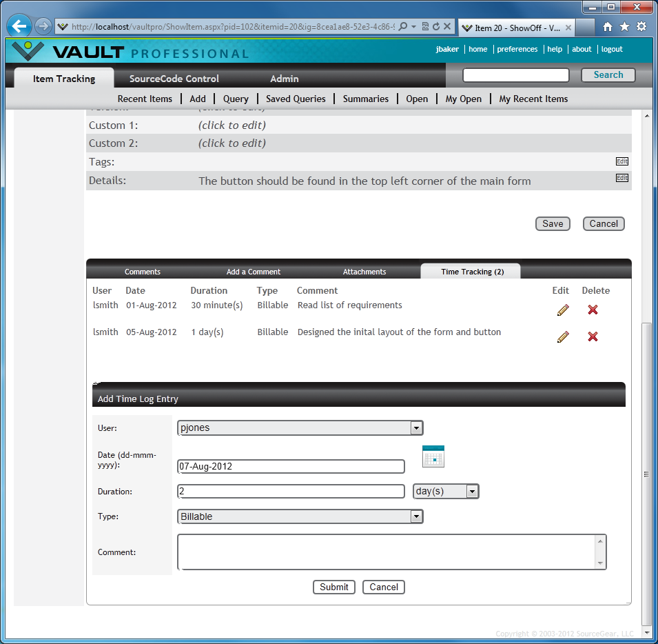Submit the time log entry
The height and width of the screenshot is (644, 658).
tap(334, 587)
